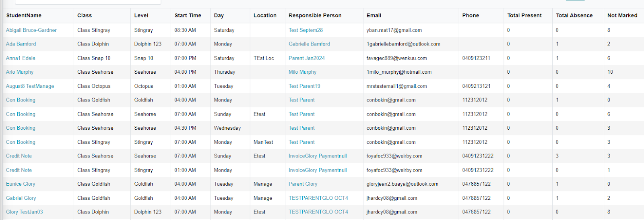Open Abigail Bruce-Gardner student link

point(31,30)
